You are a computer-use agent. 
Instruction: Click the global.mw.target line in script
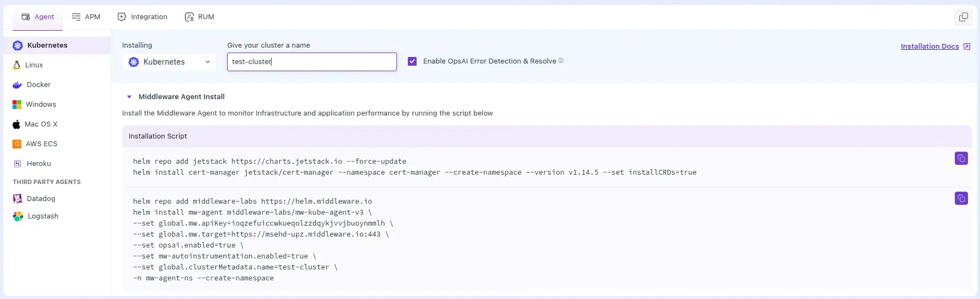(x=261, y=234)
